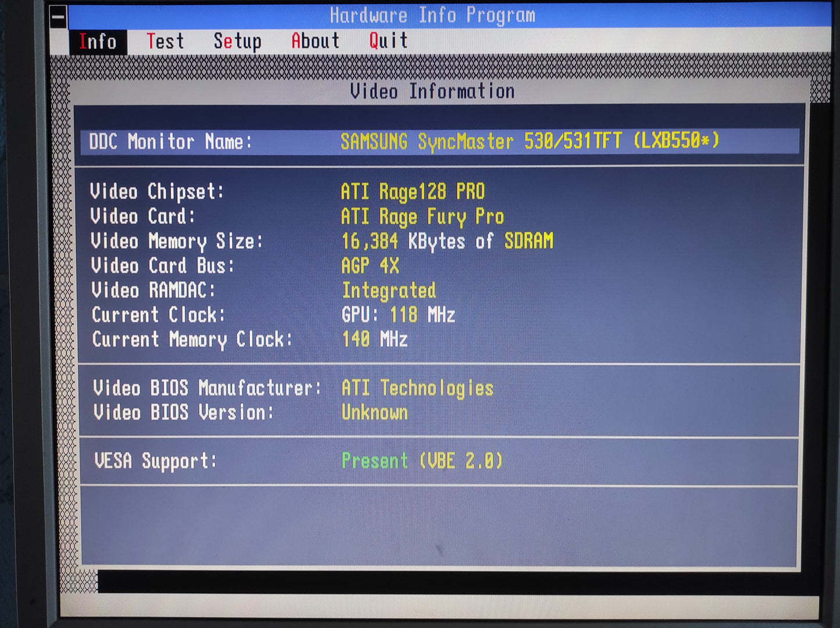Click the Unknown Video BIOS Version value

coord(374,412)
